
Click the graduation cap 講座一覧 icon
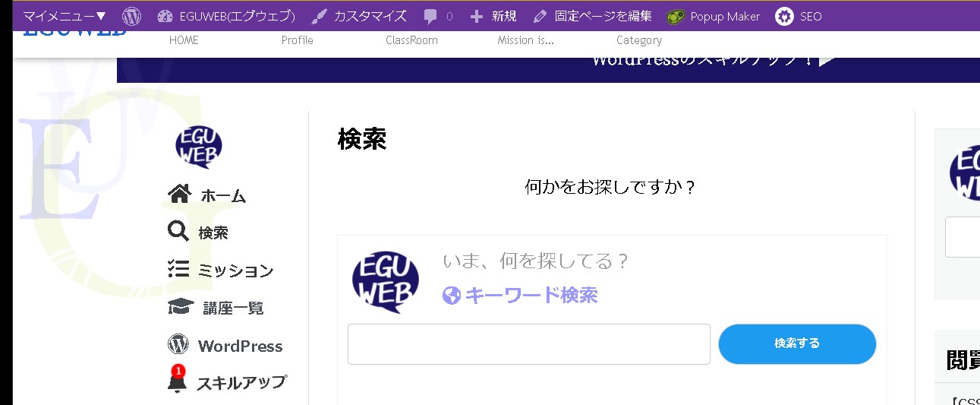tap(180, 307)
